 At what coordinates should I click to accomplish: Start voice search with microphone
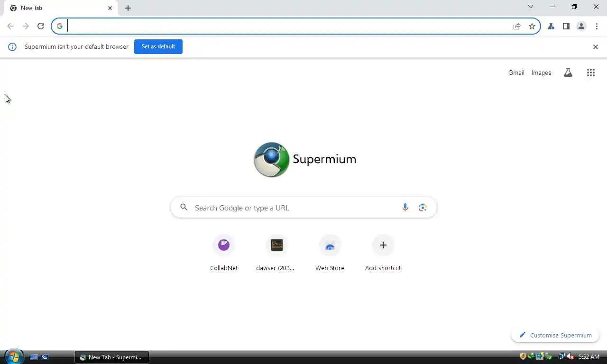(x=405, y=208)
